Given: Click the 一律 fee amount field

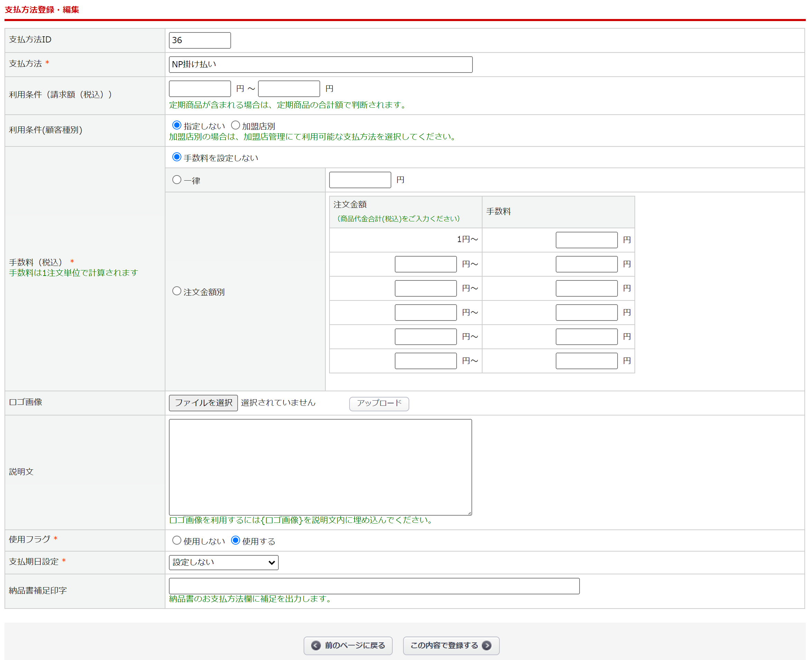Looking at the screenshot, I should (x=360, y=180).
